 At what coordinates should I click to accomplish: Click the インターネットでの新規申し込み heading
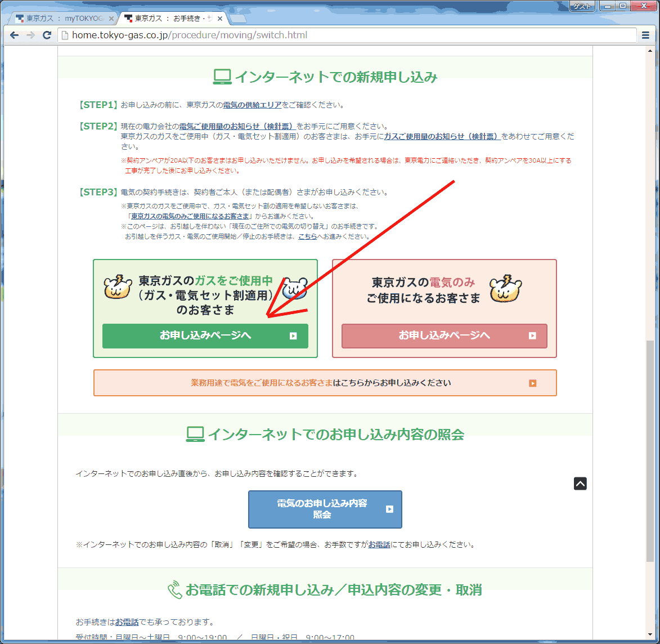(x=325, y=77)
